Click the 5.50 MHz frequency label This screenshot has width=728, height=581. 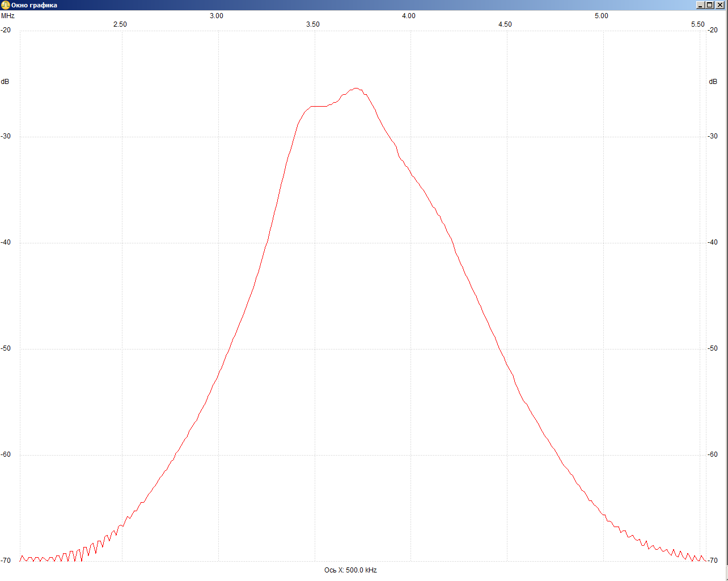click(x=698, y=24)
